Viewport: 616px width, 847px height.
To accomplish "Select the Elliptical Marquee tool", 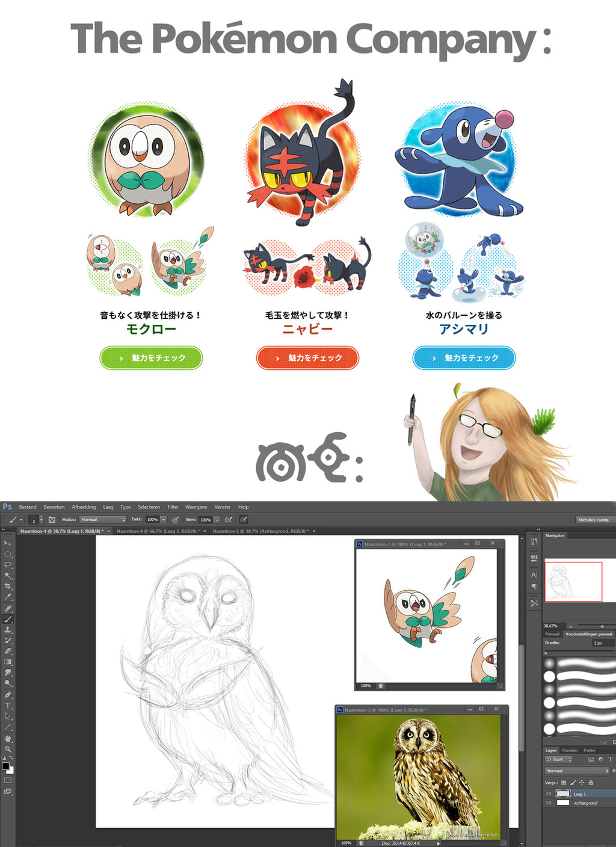I will [x=8, y=554].
